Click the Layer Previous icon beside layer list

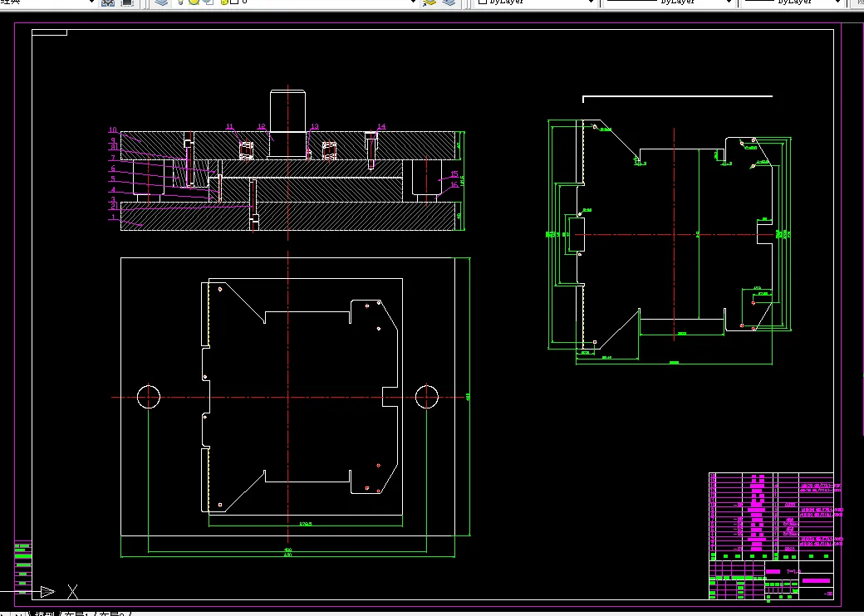(x=449, y=2)
